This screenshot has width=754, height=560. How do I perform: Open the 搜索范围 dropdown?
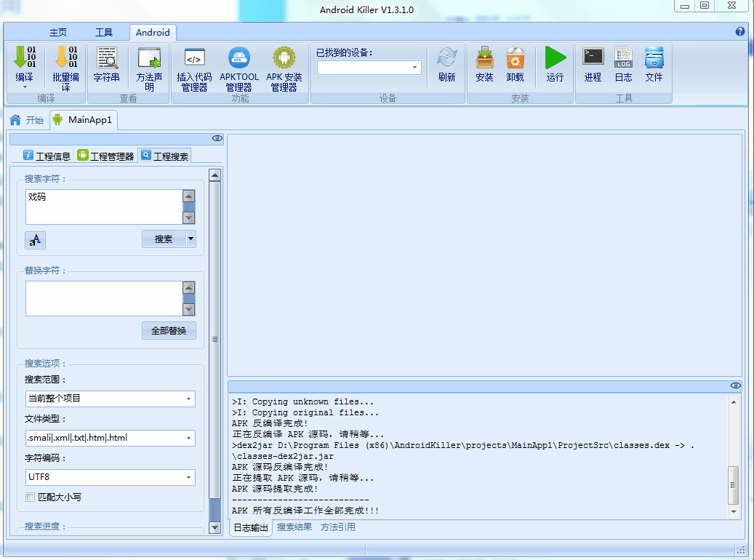188,399
